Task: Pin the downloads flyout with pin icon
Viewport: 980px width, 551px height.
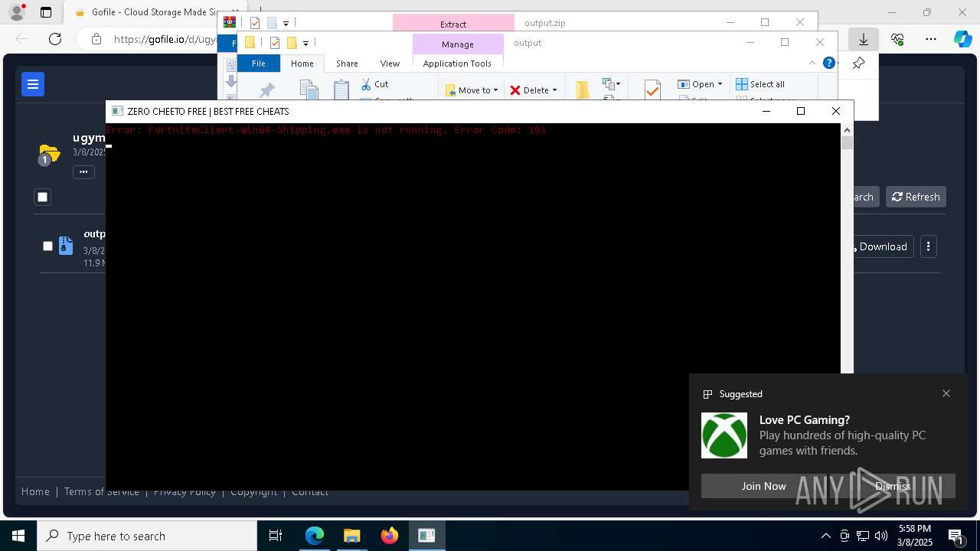Action: [x=858, y=64]
